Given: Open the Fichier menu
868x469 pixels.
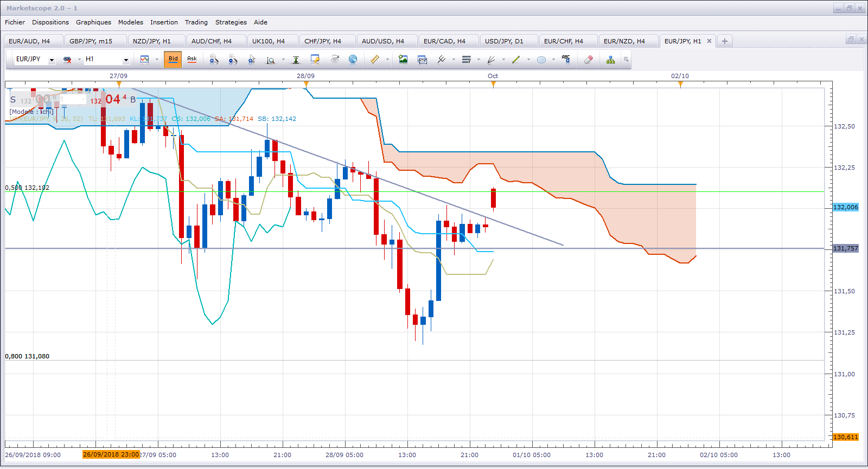Looking at the screenshot, I should tap(15, 22).
